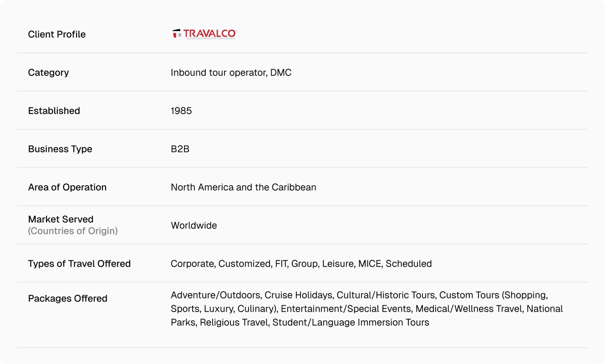Click "Religious Travel, Student/Language Immersion Tours" line
605x364 pixels.
point(314,323)
